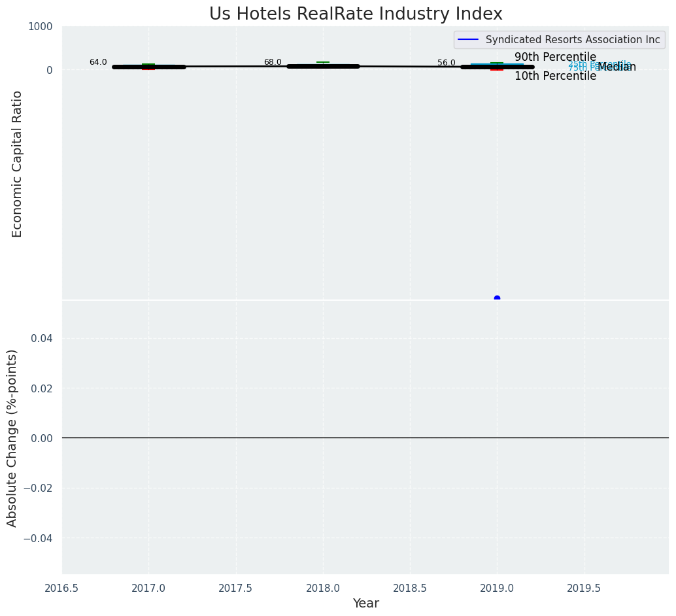Click the Absolute Change (%-points) axis label

(x=12, y=437)
